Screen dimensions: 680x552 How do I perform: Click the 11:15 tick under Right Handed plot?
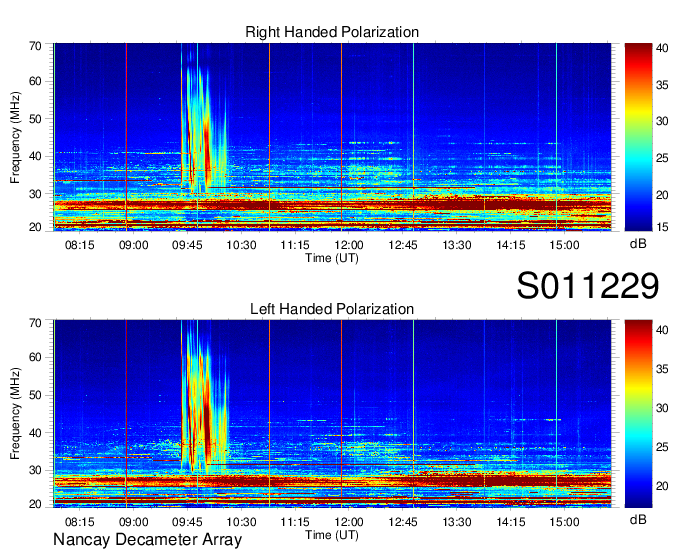click(x=295, y=245)
